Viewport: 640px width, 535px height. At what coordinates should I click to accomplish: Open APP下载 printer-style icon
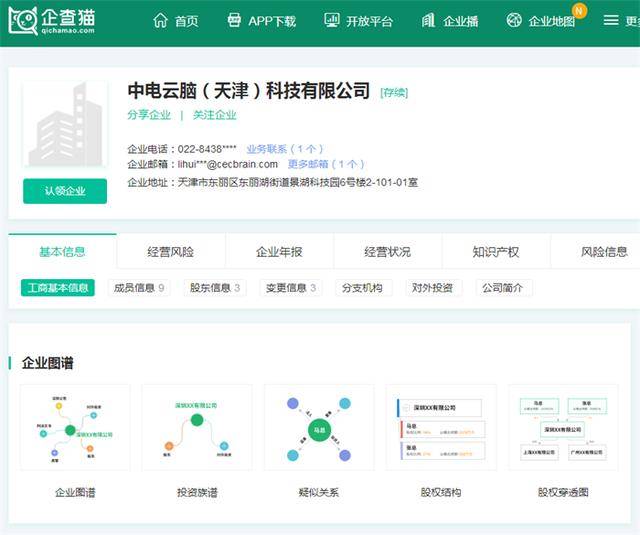234,20
